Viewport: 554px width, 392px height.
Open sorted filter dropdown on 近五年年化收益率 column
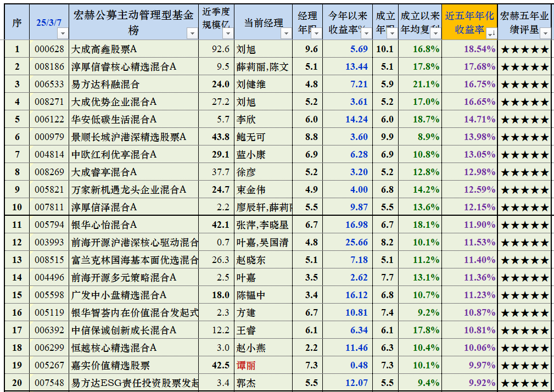pos(491,33)
